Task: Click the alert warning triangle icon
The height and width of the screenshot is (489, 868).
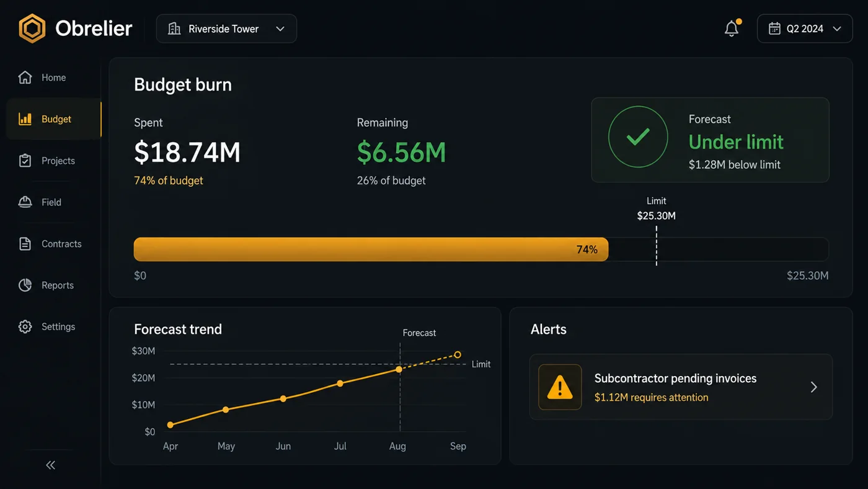Action: point(560,387)
